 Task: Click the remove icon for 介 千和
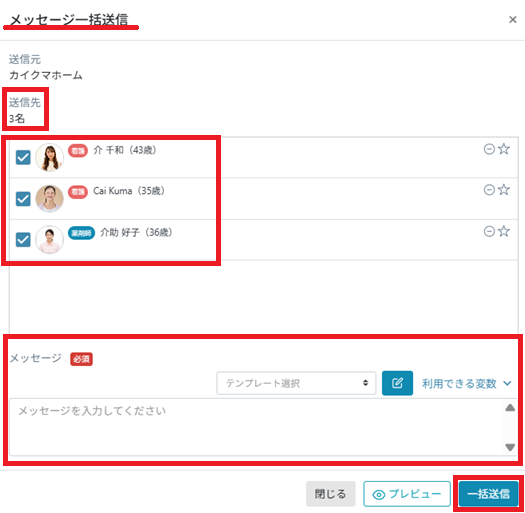[x=489, y=149]
